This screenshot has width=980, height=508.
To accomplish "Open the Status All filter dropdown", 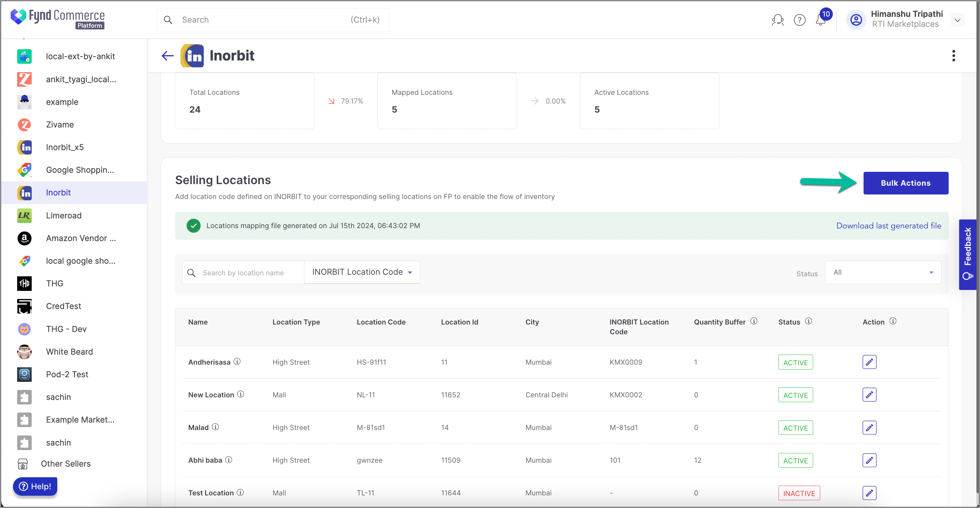I will click(x=883, y=272).
